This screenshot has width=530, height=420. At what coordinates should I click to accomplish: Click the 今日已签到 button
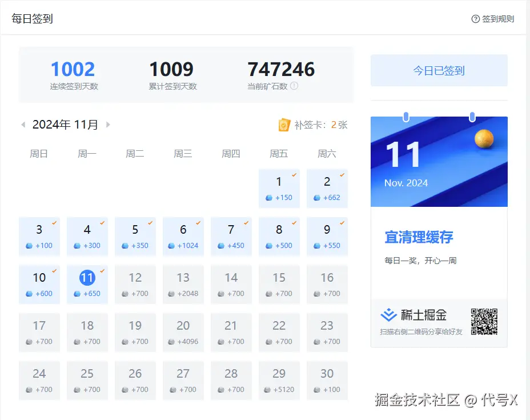[439, 69]
